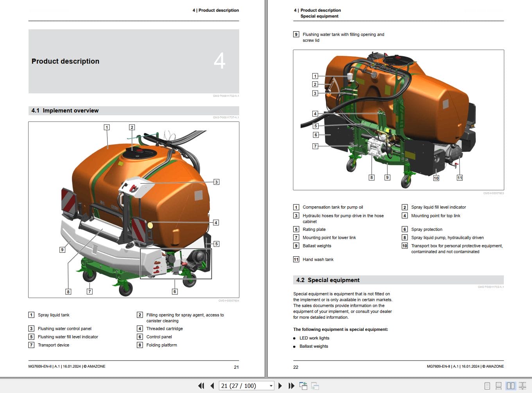This screenshot has height=393, width=532.
Task: Click the 'Flushing water control panel' legend entry
Action: tap(64, 329)
